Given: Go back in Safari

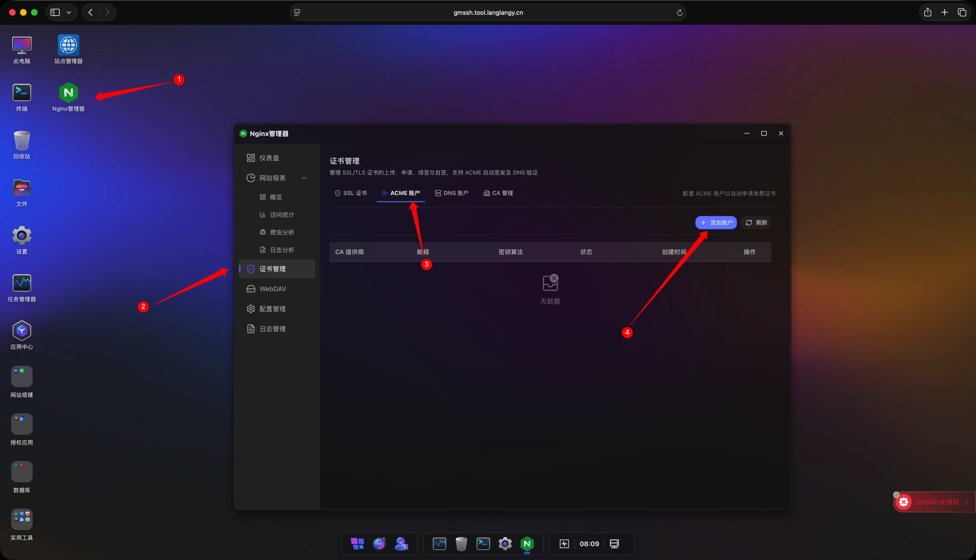Looking at the screenshot, I should (x=90, y=12).
